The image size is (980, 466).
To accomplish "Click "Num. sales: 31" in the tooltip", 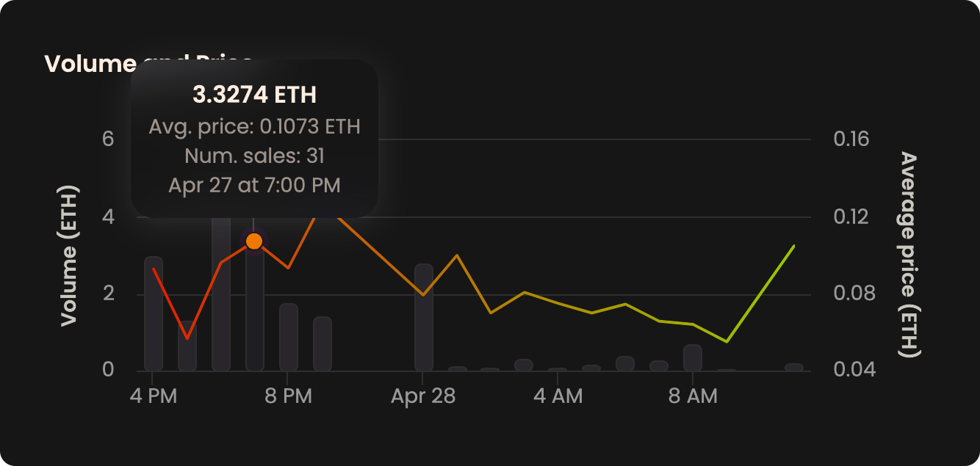I will coord(254,156).
